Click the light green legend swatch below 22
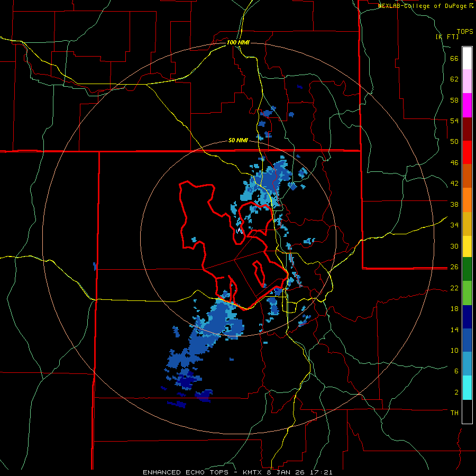476x476 pixels. (x=467, y=293)
